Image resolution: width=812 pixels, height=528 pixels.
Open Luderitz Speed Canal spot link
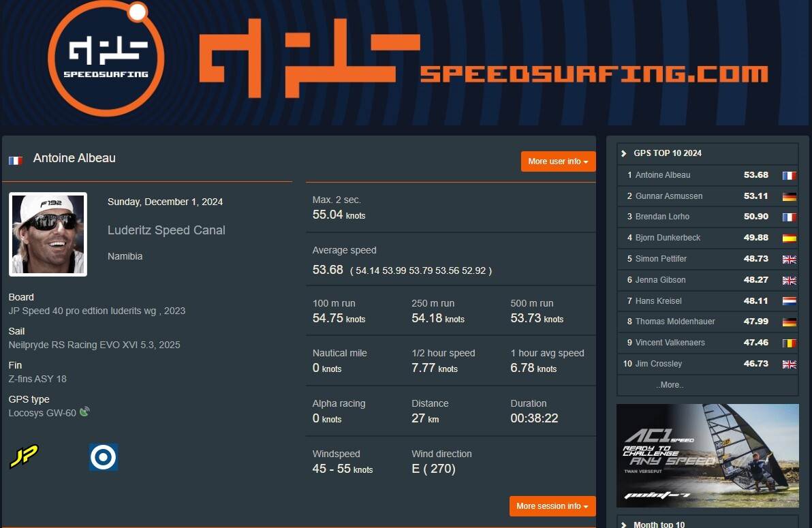point(166,230)
